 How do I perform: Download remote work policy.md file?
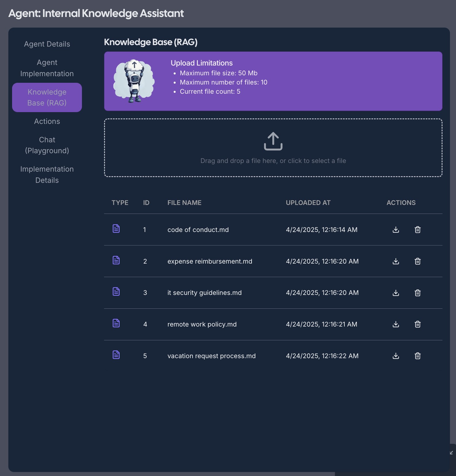396,324
